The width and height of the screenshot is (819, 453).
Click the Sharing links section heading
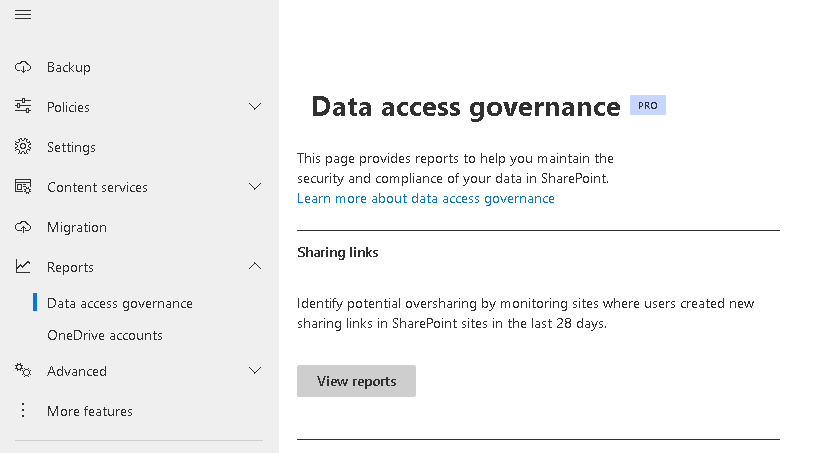(x=337, y=252)
